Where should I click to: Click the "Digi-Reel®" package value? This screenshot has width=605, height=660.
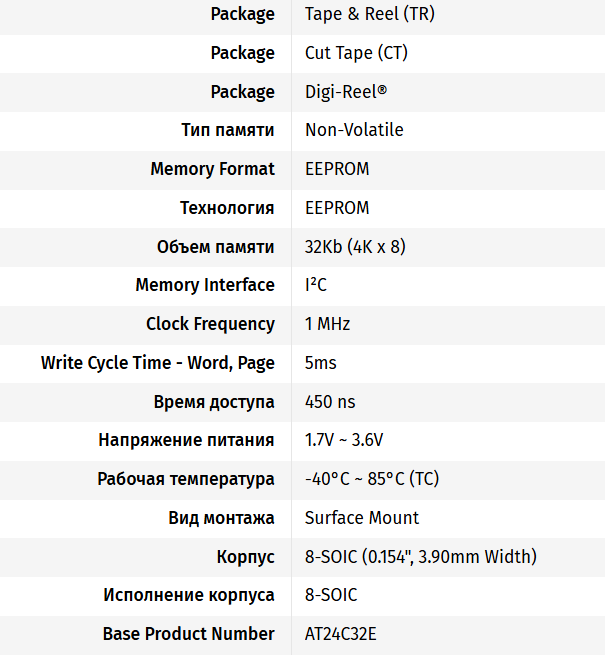tap(345, 92)
